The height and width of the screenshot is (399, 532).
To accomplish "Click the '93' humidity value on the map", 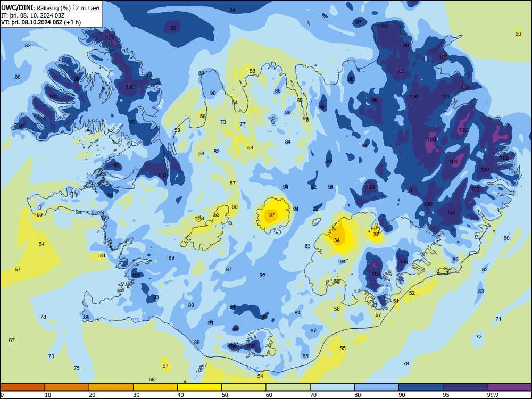I will [156, 297].
